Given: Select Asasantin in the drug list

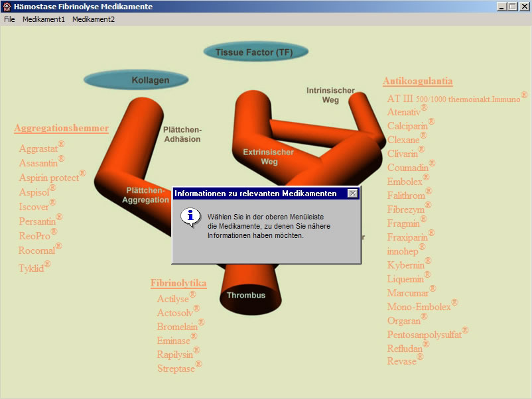Looking at the screenshot, I should point(41,162).
